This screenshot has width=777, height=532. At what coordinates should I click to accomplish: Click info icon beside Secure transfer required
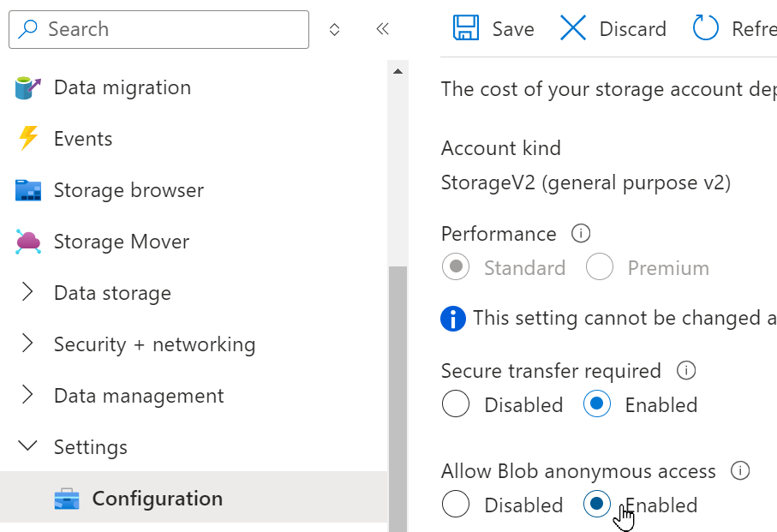point(685,369)
